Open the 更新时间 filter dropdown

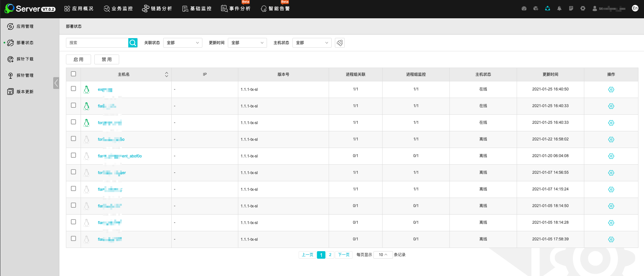click(247, 43)
